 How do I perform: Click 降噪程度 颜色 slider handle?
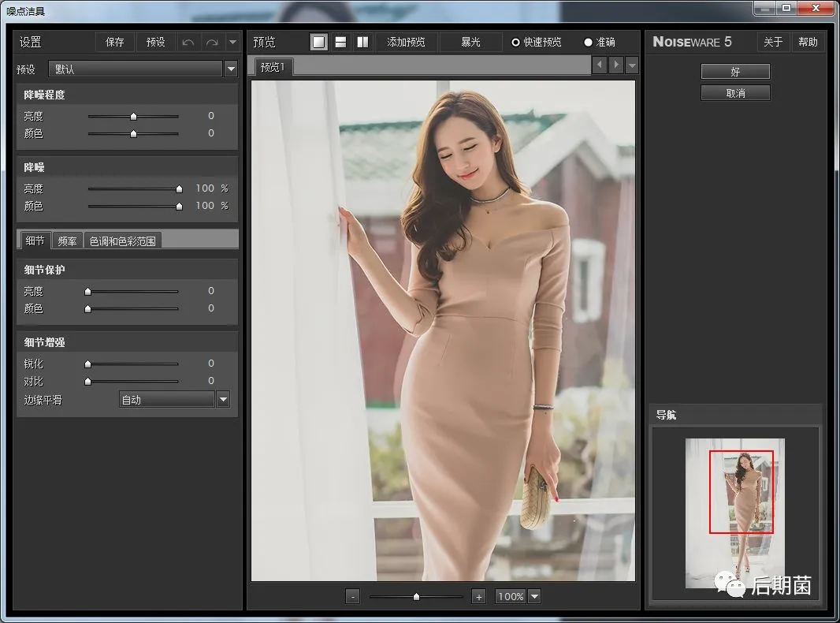point(133,133)
